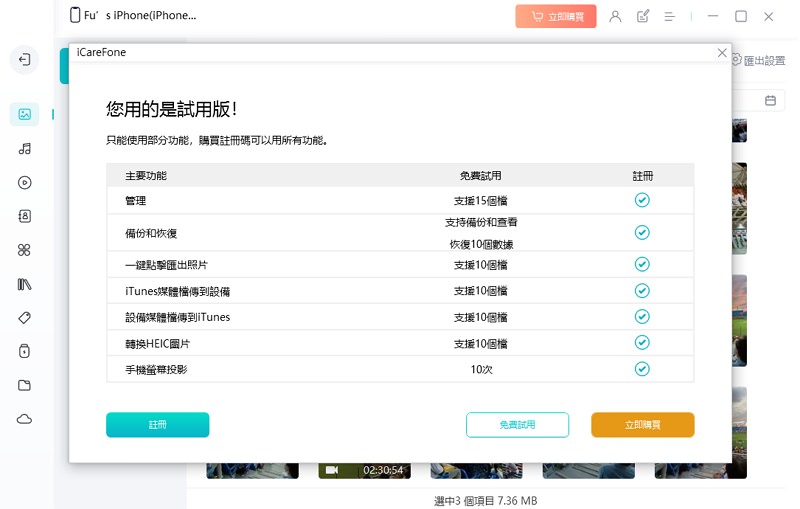Click the checkmark icon in 備份和恢復 row
Viewport: 800px width, 509px height.
[642, 233]
